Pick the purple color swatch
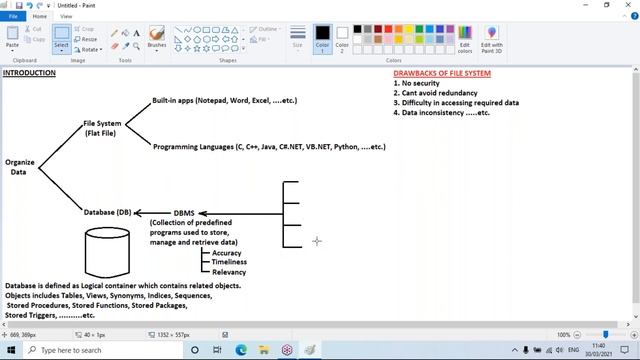Image resolution: width=640 pixels, height=360 pixels. [450, 29]
